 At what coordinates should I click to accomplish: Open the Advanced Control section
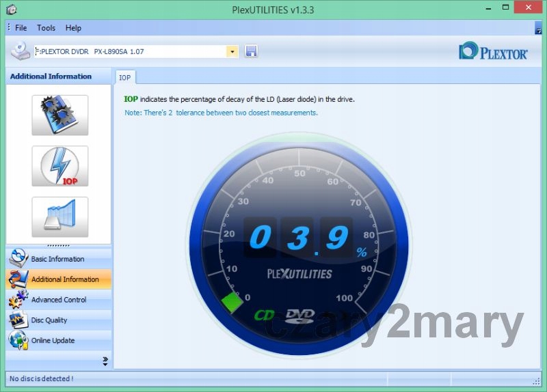[58, 300]
